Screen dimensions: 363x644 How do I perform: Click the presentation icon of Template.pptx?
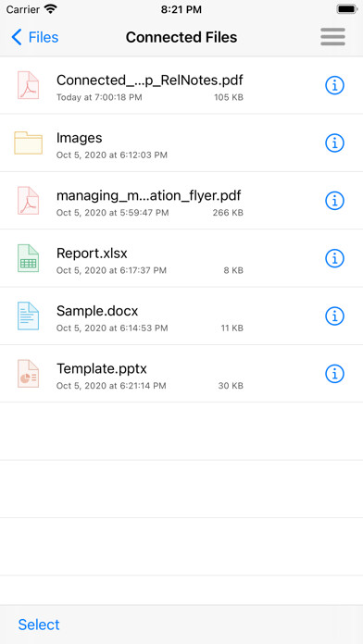pyautogui.click(x=29, y=373)
